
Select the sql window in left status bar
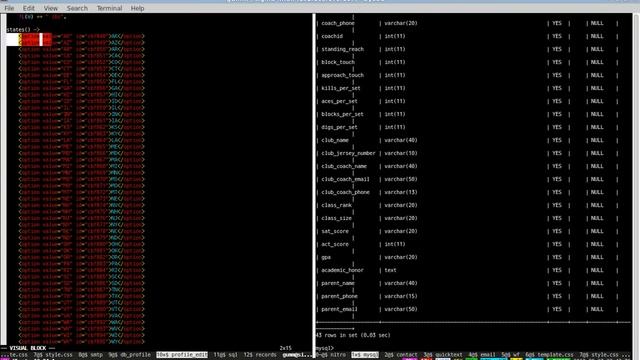[225, 355]
